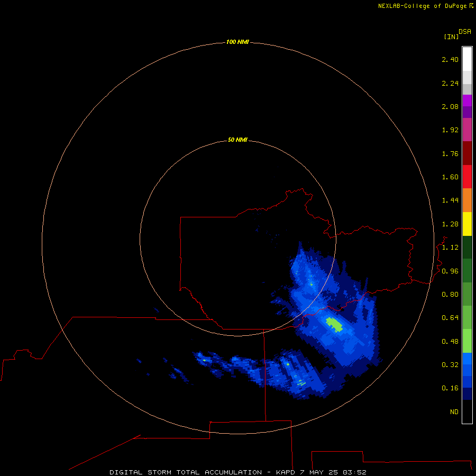Click the 1.60 legend value
Screen dimensions: 476x476
[450, 177]
